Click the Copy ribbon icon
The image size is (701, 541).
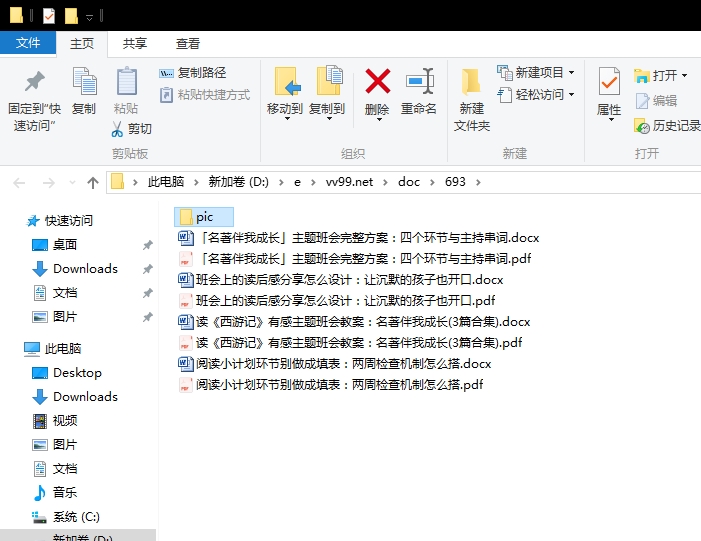84,91
